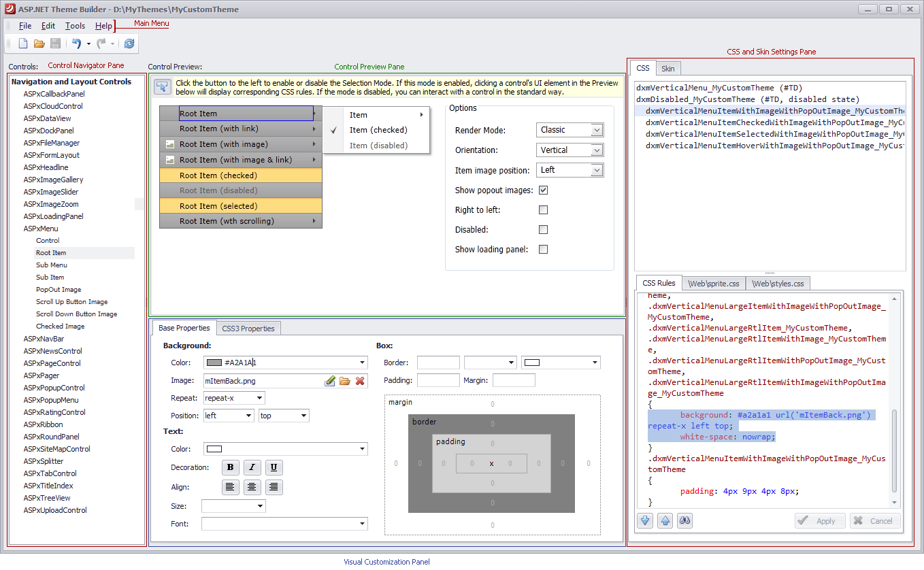Refresh the preview with the toolbar refresh icon
This screenshot has width=924, height=570.
[129, 44]
